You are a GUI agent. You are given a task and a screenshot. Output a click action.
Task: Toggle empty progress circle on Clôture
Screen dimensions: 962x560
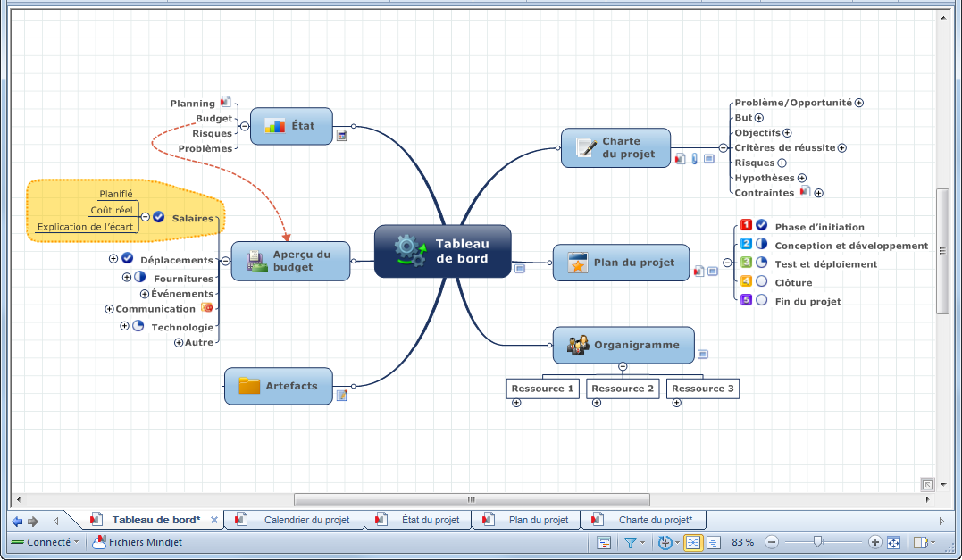(761, 281)
